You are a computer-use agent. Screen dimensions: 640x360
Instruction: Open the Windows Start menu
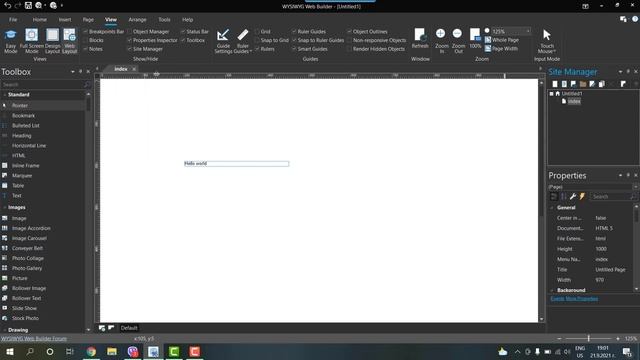pos(9,351)
